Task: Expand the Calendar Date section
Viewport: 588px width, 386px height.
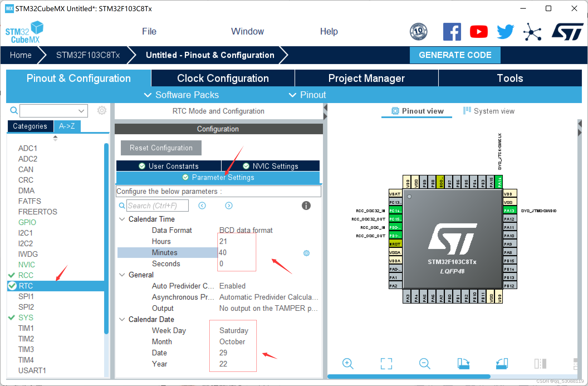Action: [122, 319]
